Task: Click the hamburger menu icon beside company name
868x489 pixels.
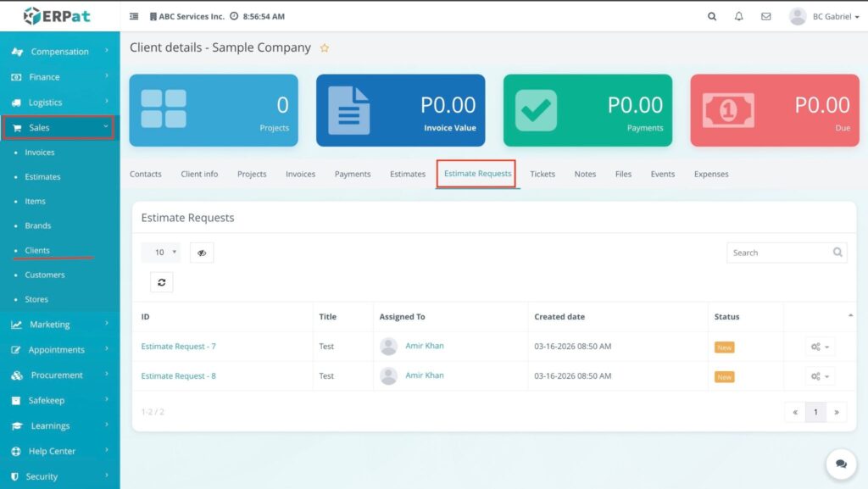Action: [x=134, y=16]
